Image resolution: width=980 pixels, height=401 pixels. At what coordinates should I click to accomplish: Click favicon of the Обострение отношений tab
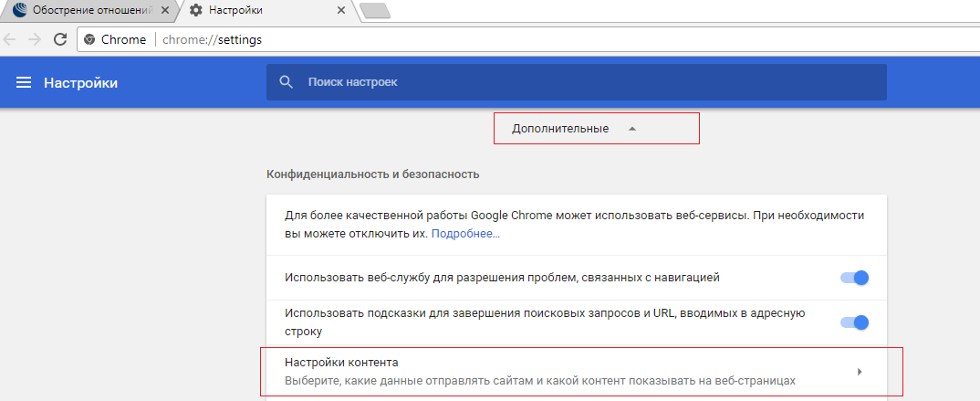pyautogui.click(x=19, y=10)
